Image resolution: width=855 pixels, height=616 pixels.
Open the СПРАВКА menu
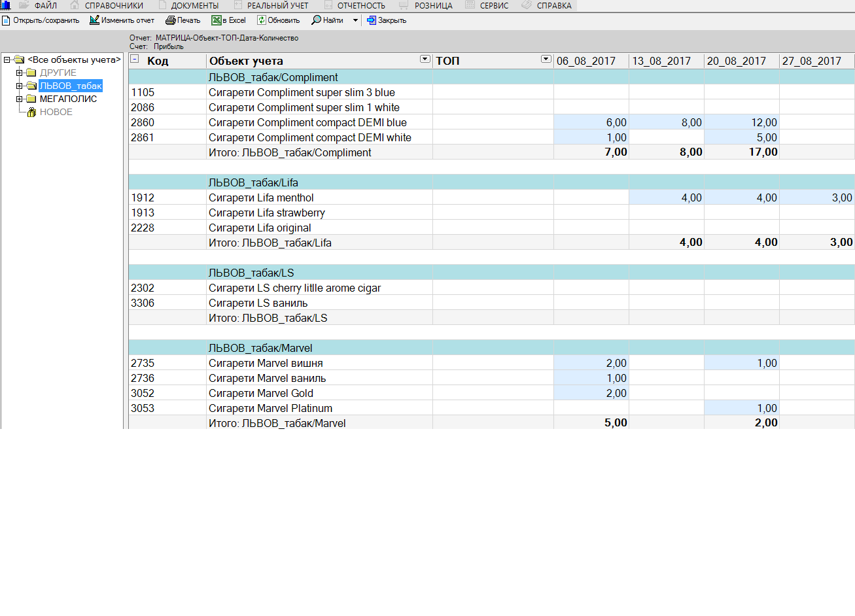(x=554, y=5)
